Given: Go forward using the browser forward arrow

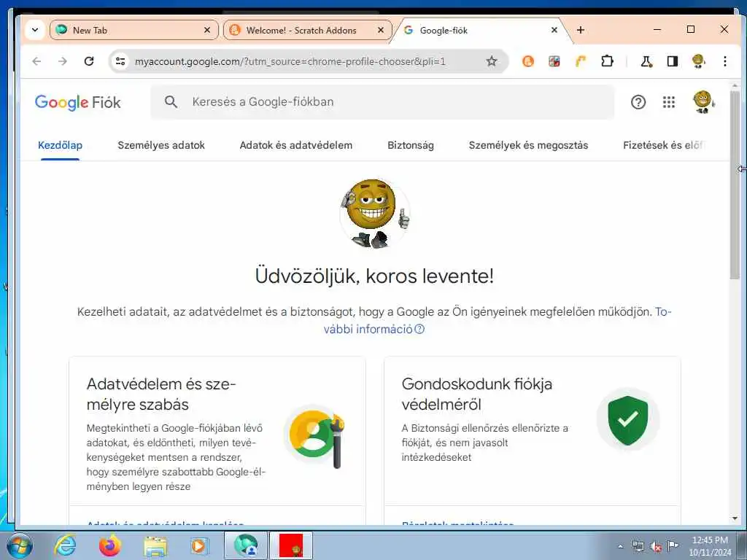Looking at the screenshot, I should pos(63,61).
